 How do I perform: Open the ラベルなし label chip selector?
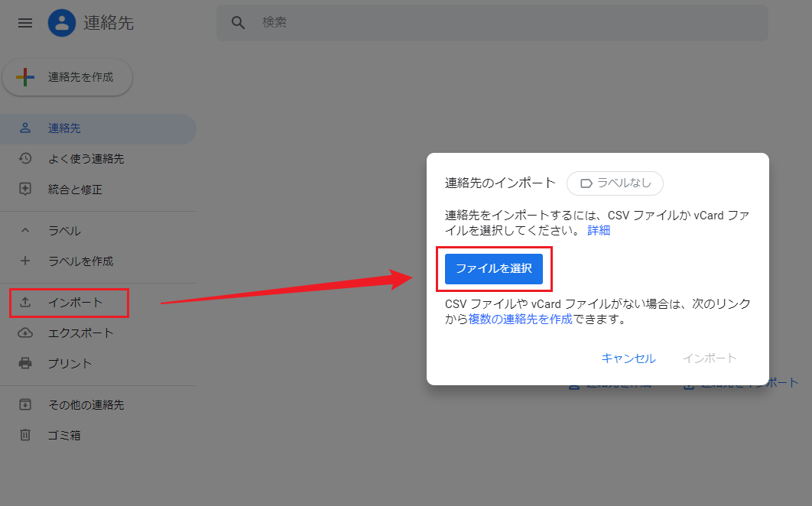615,183
